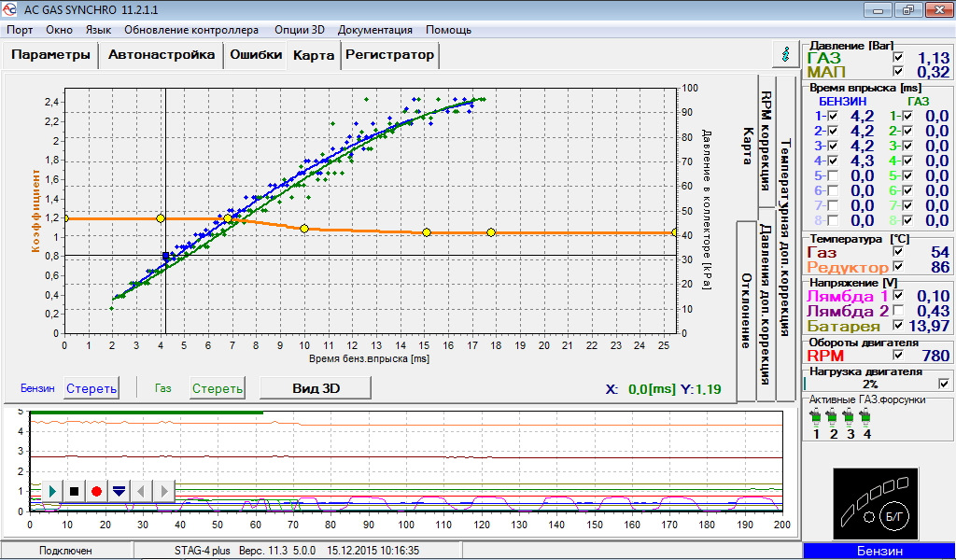Enable petrol injector 5 checkbox
956x560 pixels.
[833, 175]
